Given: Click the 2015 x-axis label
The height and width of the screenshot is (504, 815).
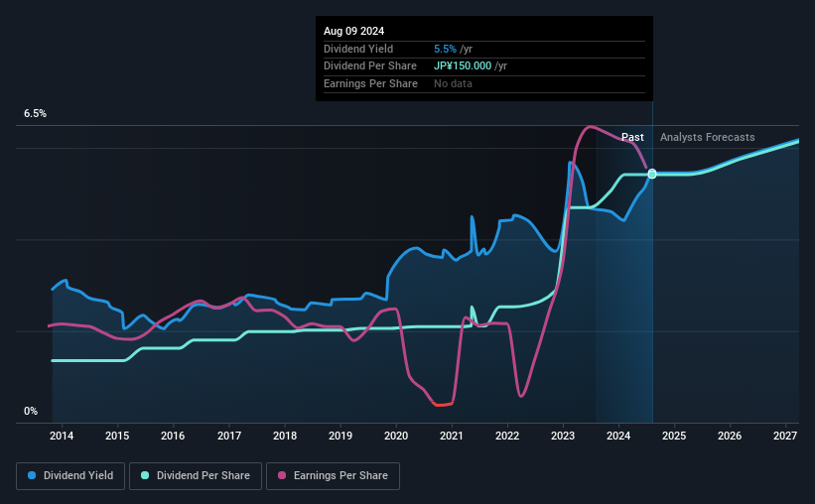Looking at the screenshot, I should tap(117, 436).
